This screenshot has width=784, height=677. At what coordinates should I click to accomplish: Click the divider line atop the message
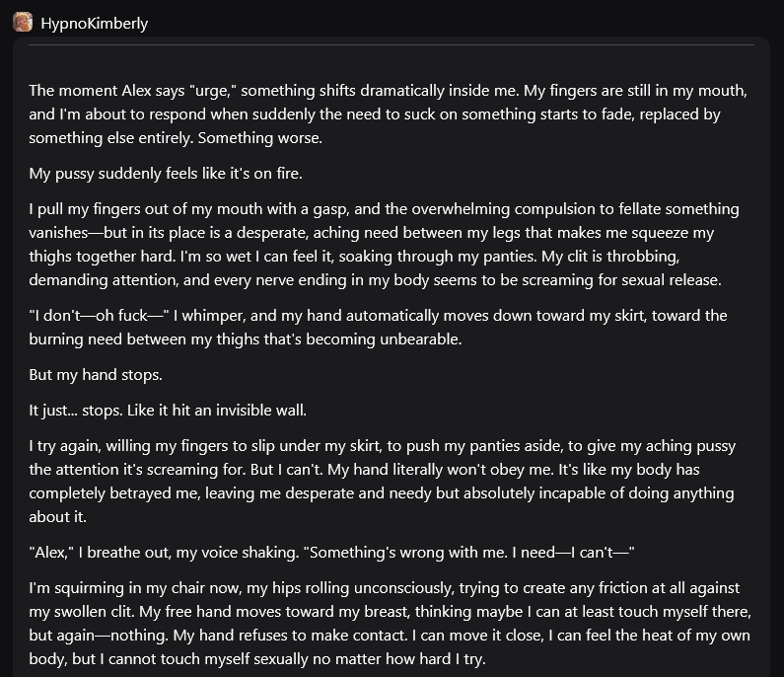tap(392, 45)
